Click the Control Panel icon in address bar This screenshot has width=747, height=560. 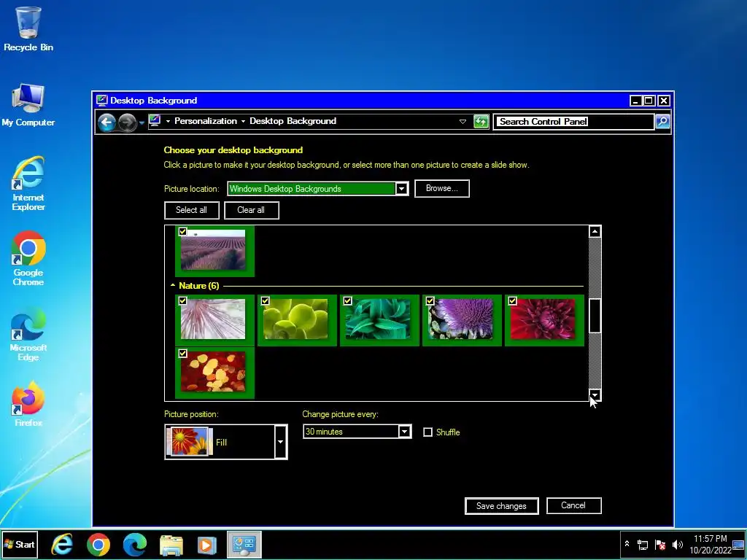pyautogui.click(x=155, y=121)
